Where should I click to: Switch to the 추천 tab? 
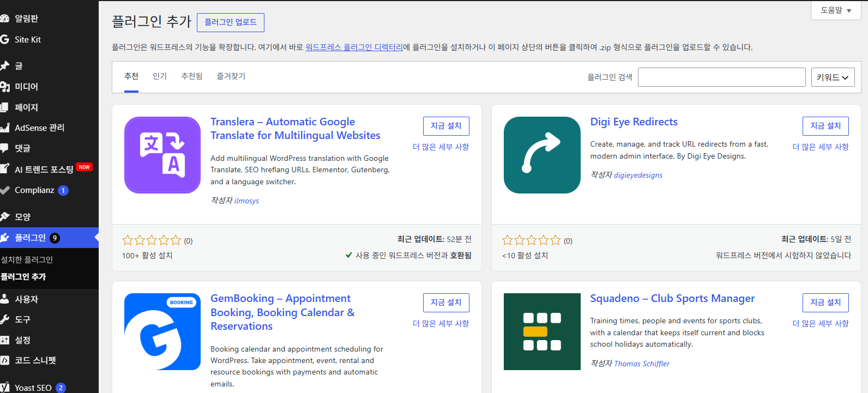[x=131, y=76]
